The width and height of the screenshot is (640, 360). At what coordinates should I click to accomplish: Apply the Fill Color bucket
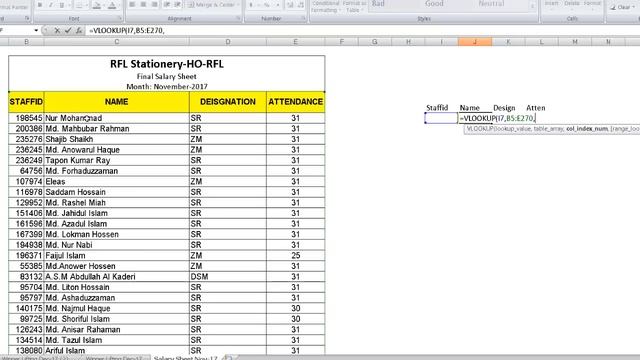[97, 5]
